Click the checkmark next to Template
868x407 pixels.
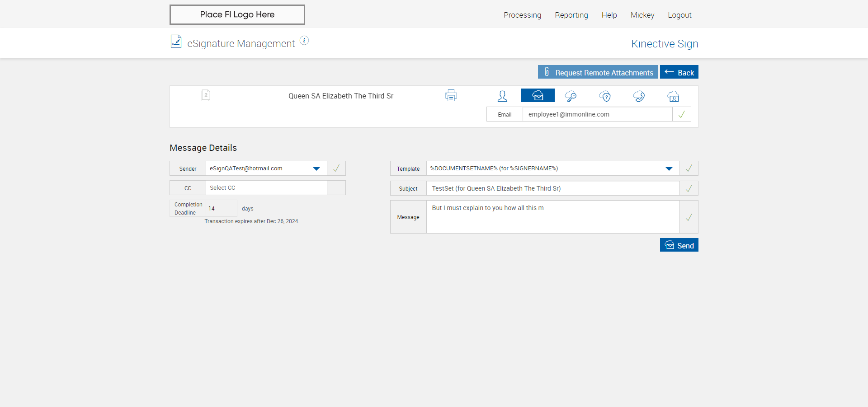[x=689, y=168]
